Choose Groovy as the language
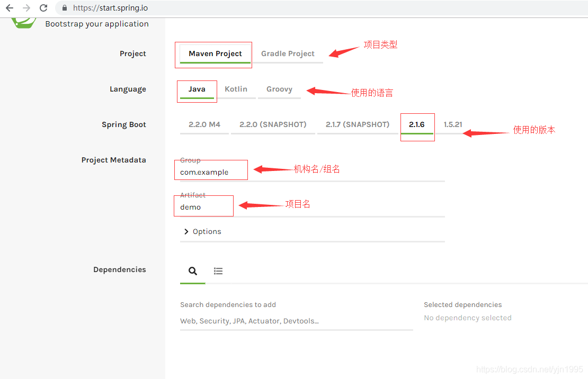 (279, 89)
